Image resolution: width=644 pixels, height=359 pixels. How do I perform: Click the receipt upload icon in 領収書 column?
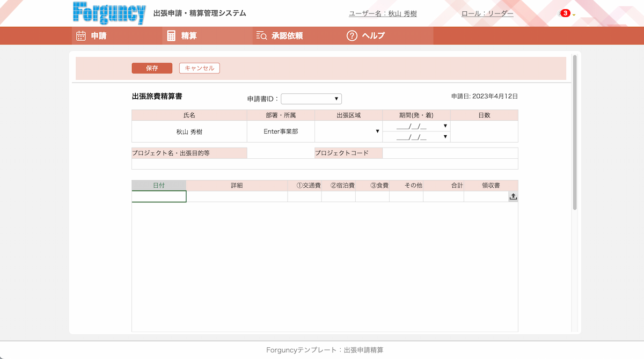tap(513, 196)
